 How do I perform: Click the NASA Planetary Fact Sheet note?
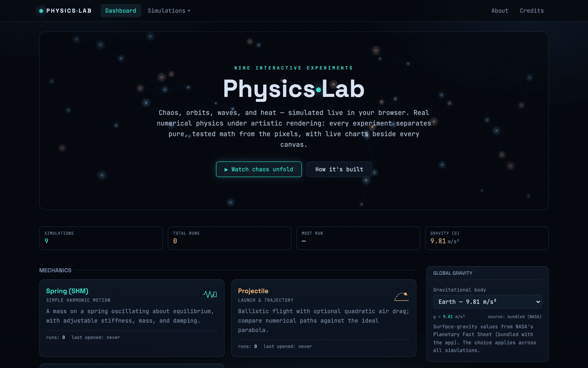pyautogui.click(x=484, y=338)
